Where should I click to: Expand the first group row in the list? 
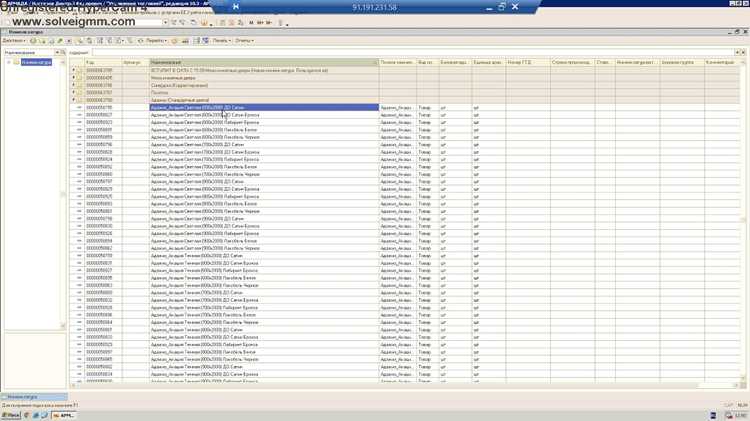click(74, 70)
